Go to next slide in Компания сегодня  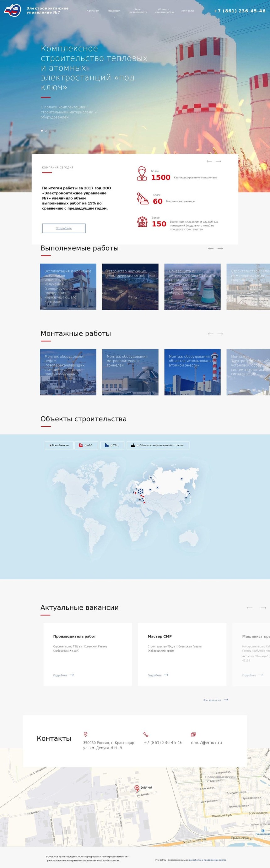point(219,161)
